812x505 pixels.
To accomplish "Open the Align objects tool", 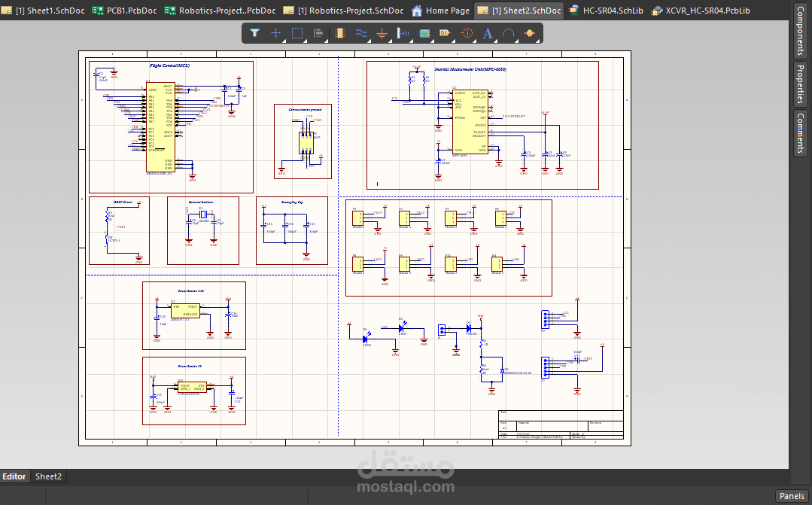I will pyautogui.click(x=318, y=33).
